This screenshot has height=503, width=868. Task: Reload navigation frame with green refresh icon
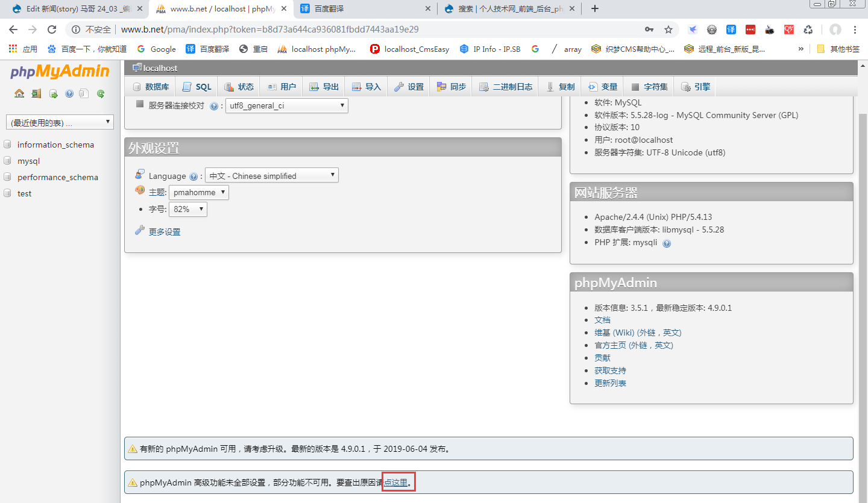[101, 93]
